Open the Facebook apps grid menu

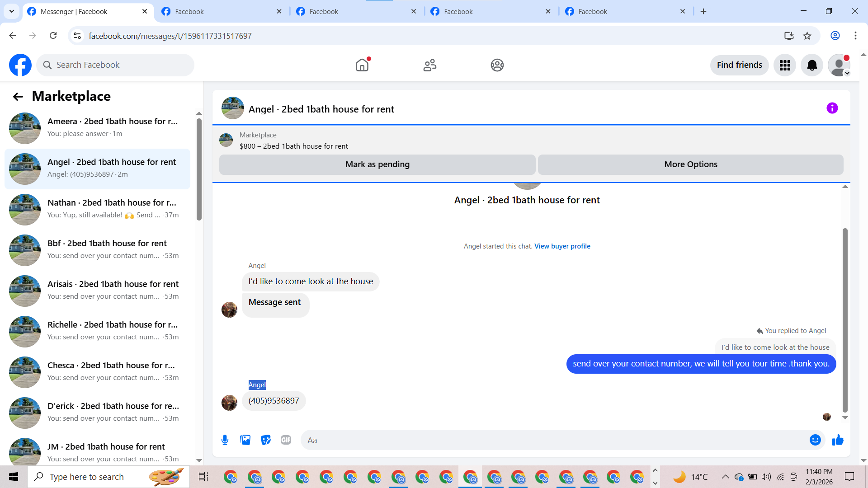pos(785,65)
